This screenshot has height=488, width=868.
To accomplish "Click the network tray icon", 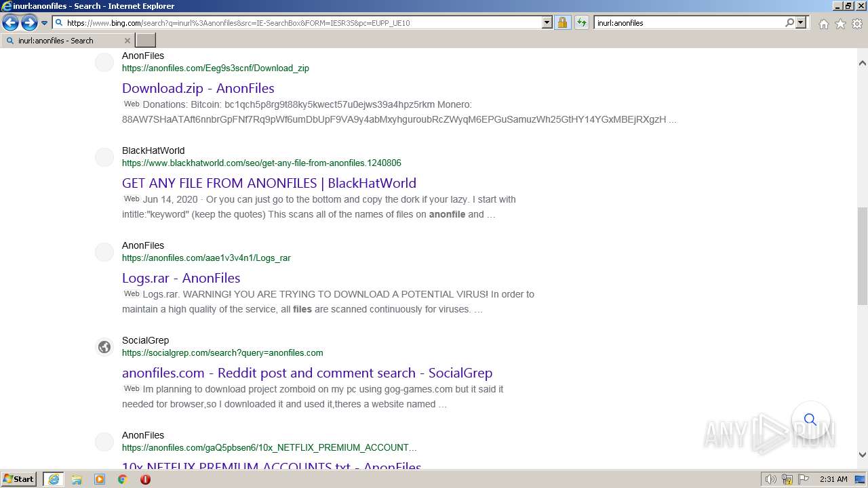I will 787,479.
